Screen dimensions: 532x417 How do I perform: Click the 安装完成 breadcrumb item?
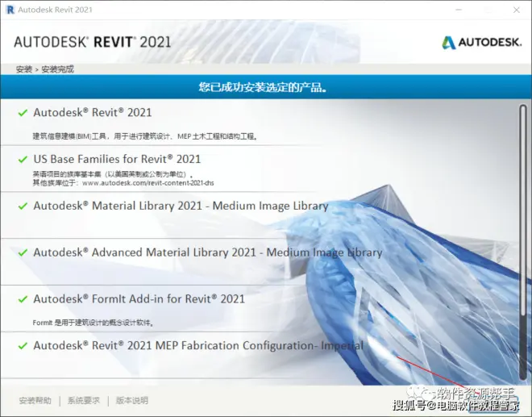point(58,69)
